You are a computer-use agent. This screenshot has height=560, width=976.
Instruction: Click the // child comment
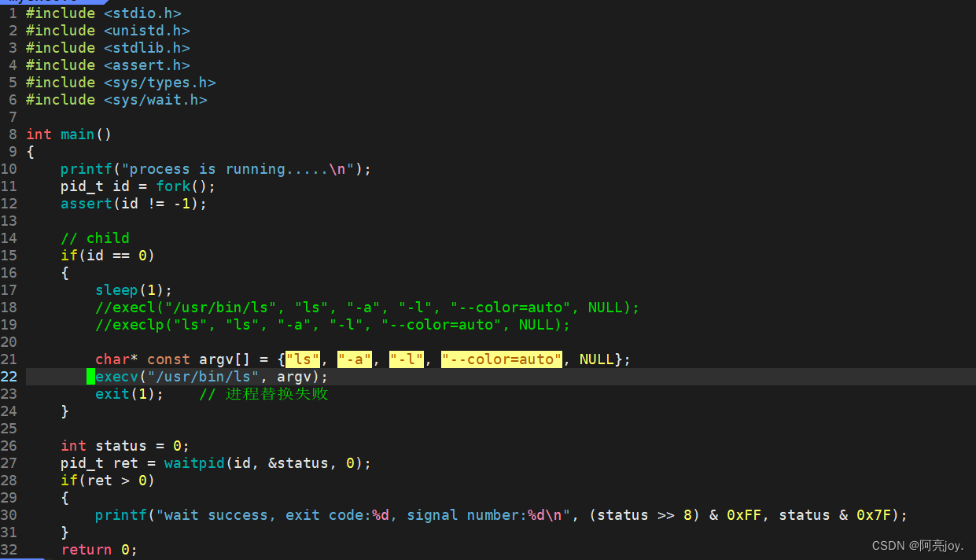[x=95, y=238]
